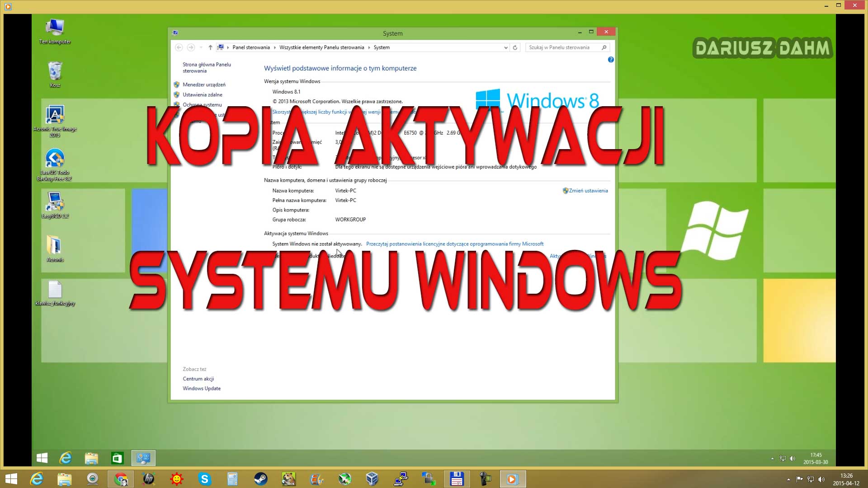
Task: Click the Start button on inner taskbar
Action: pyautogui.click(x=42, y=458)
